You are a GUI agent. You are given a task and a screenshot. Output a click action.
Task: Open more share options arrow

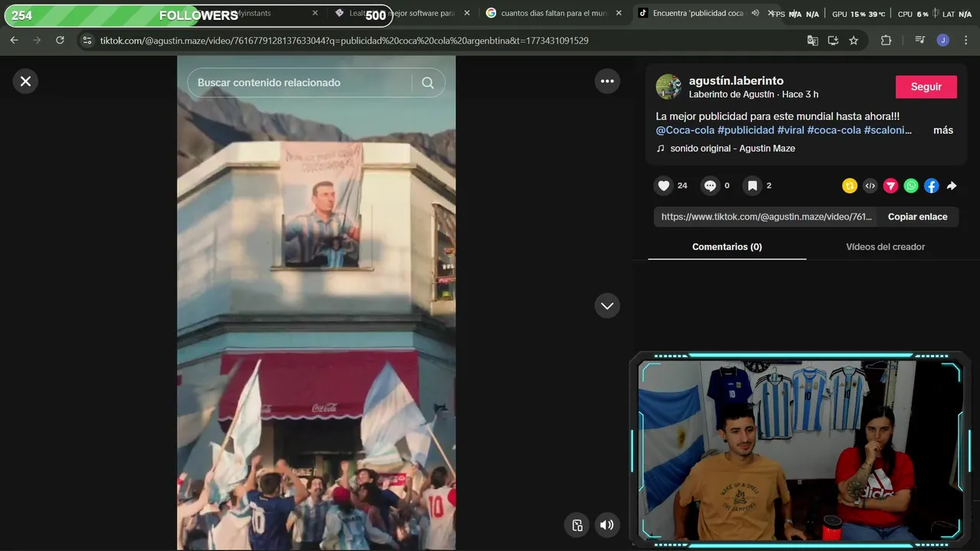point(952,186)
